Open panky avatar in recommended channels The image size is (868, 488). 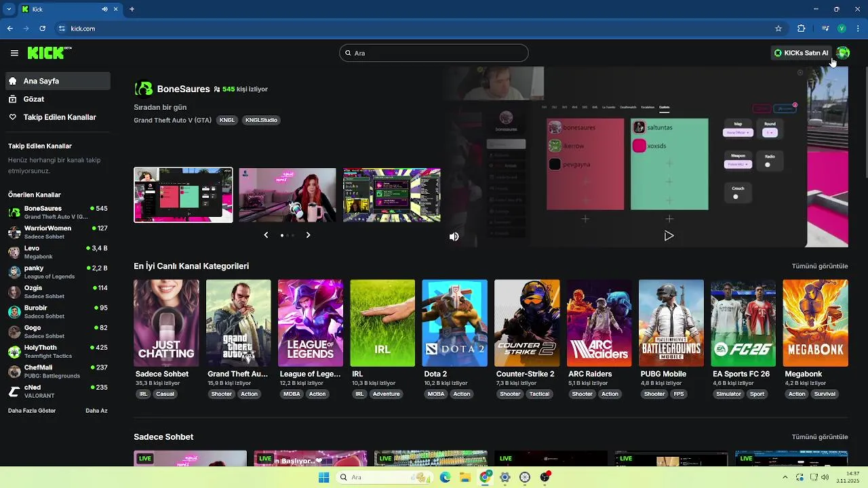(x=14, y=272)
